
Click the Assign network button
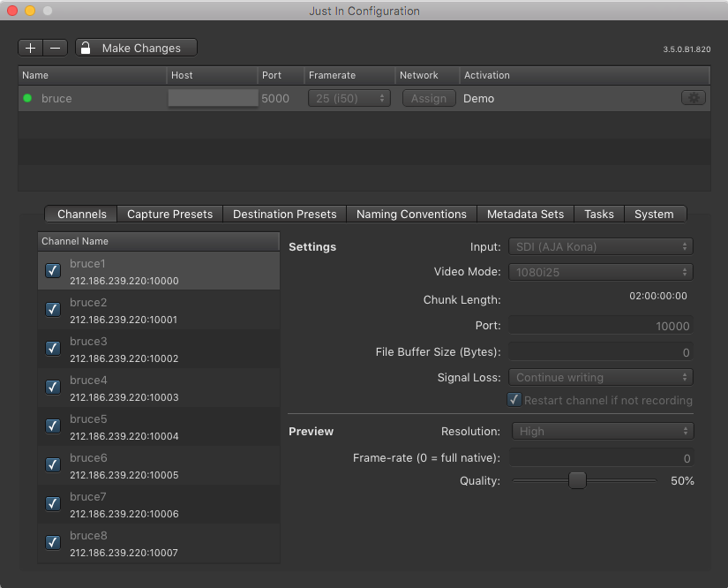tap(429, 99)
